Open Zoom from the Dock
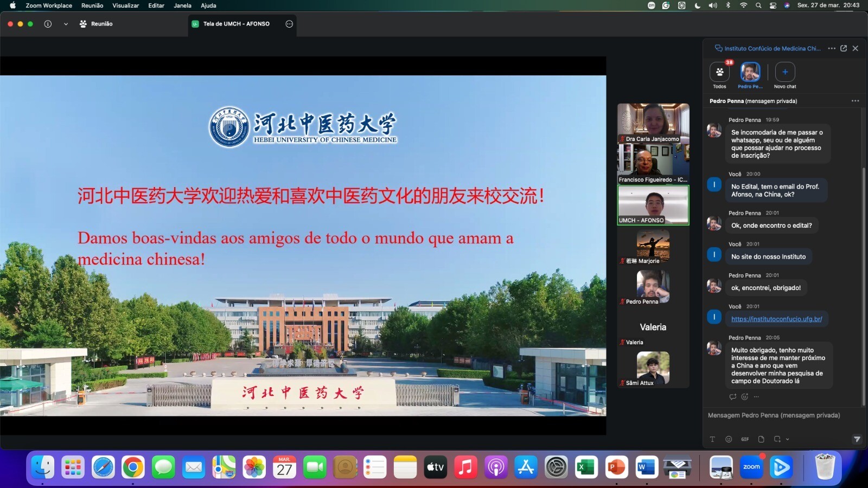Image resolution: width=868 pixels, height=488 pixels. pos(751,467)
